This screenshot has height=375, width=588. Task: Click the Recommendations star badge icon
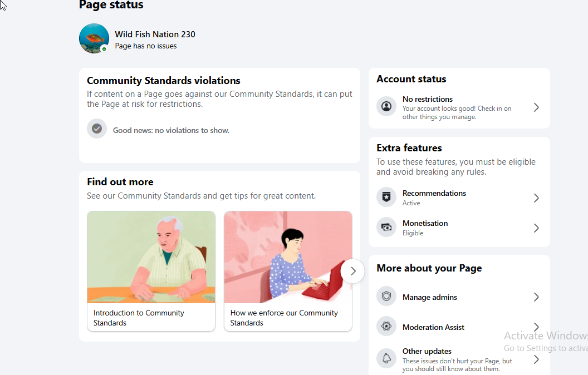386,197
